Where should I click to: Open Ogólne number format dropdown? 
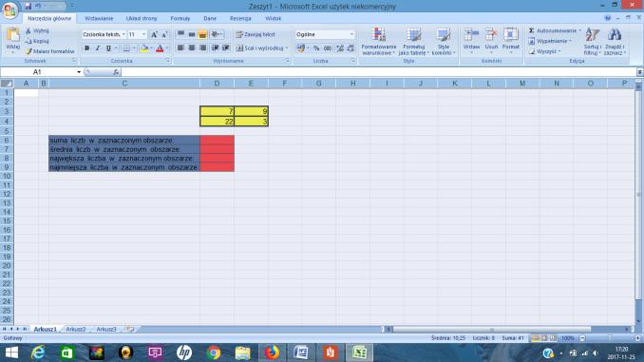point(352,34)
